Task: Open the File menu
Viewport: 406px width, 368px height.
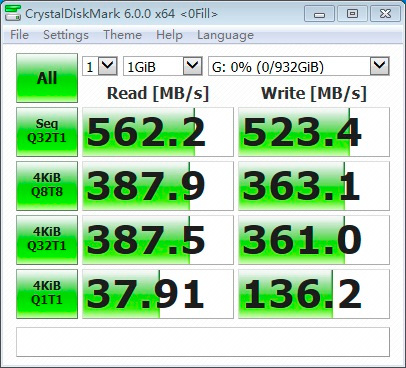Action: tap(19, 35)
